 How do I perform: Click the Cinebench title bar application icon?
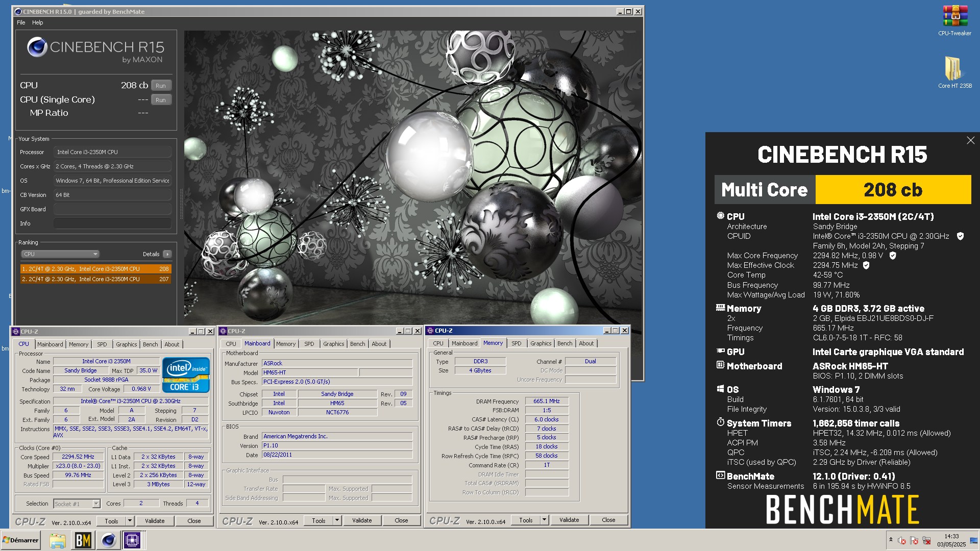coord(18,11)
